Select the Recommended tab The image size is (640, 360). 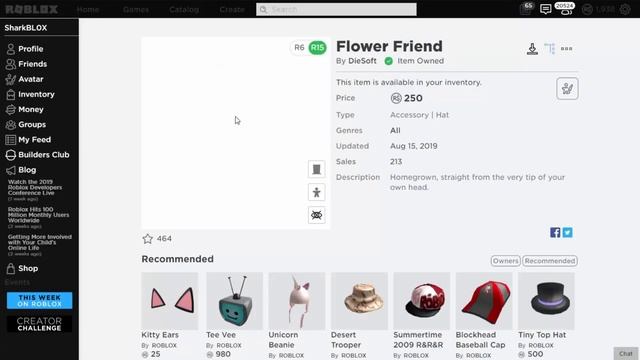point(550,261)
